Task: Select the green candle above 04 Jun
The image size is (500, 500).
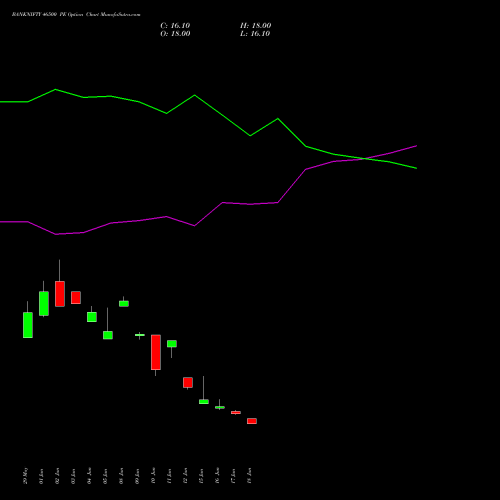Action: [92, 317]
